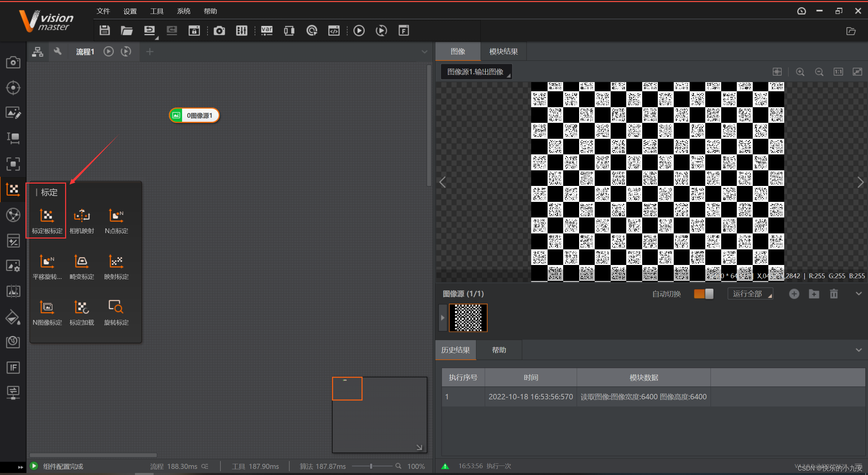Expand the image thumbnail strip arrow

coord(442,318)
